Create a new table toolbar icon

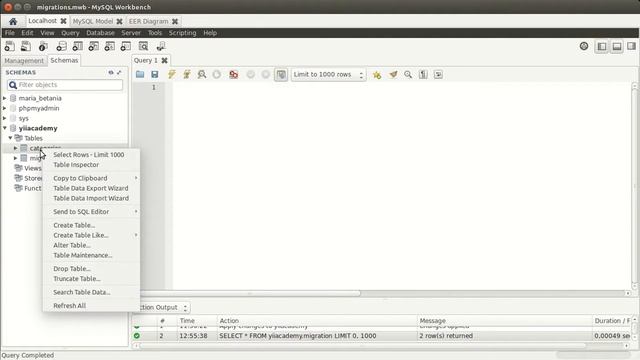click(78, 47)
